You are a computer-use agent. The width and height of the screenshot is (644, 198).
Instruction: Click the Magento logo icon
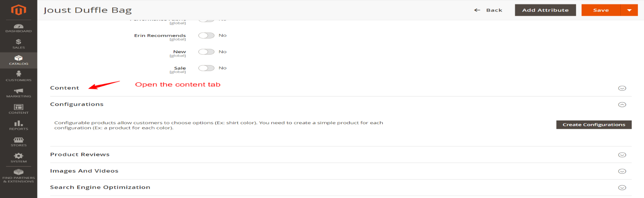tap(19, 10)
